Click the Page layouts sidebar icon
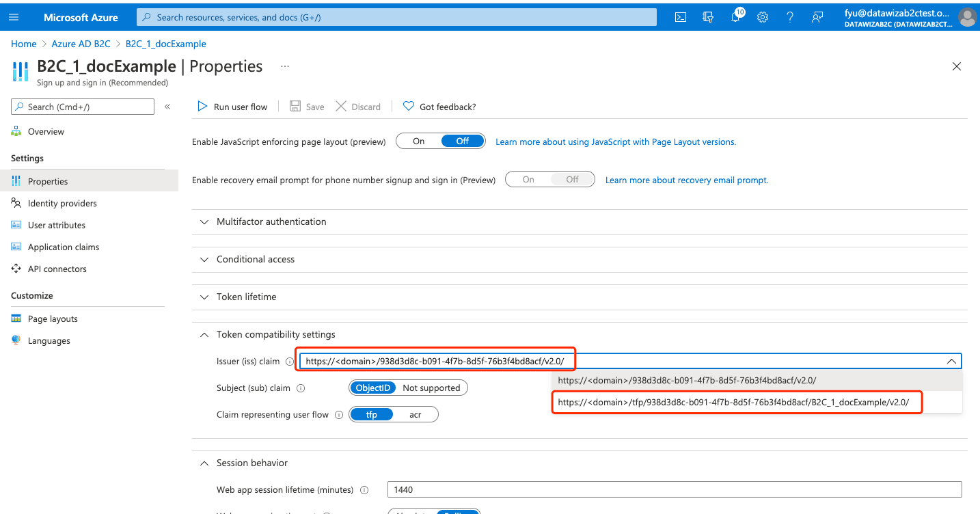 (x=16, y=319)
